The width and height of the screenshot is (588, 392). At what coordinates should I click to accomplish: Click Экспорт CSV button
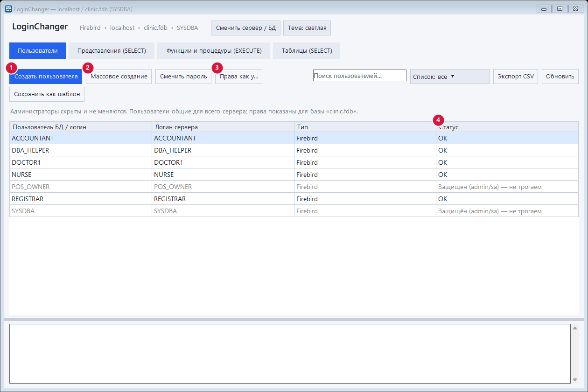[x=516, y=77]
